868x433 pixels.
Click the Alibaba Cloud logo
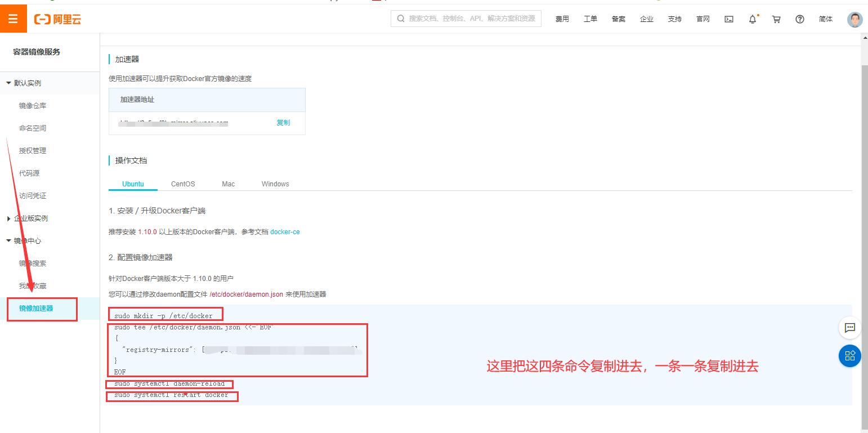(x=58, y=19)
